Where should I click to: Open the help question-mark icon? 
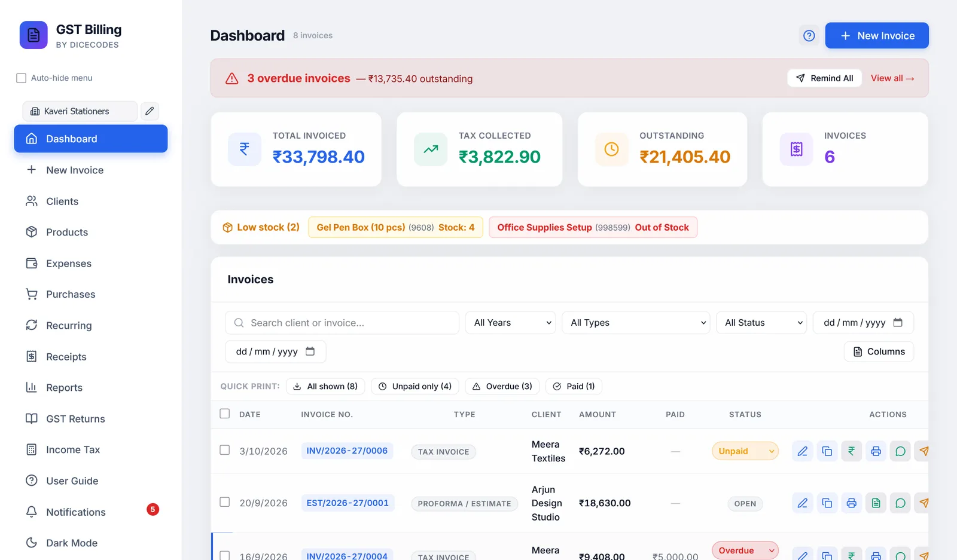(x=809, y=36)
